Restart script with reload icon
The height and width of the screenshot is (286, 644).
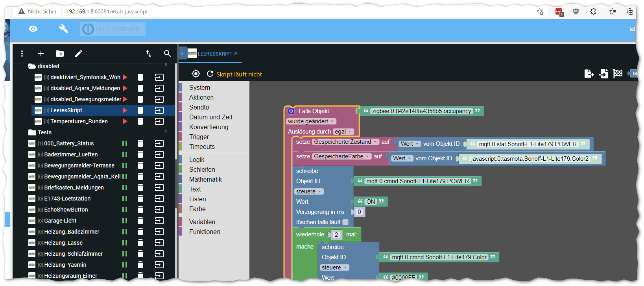[210, 74]
